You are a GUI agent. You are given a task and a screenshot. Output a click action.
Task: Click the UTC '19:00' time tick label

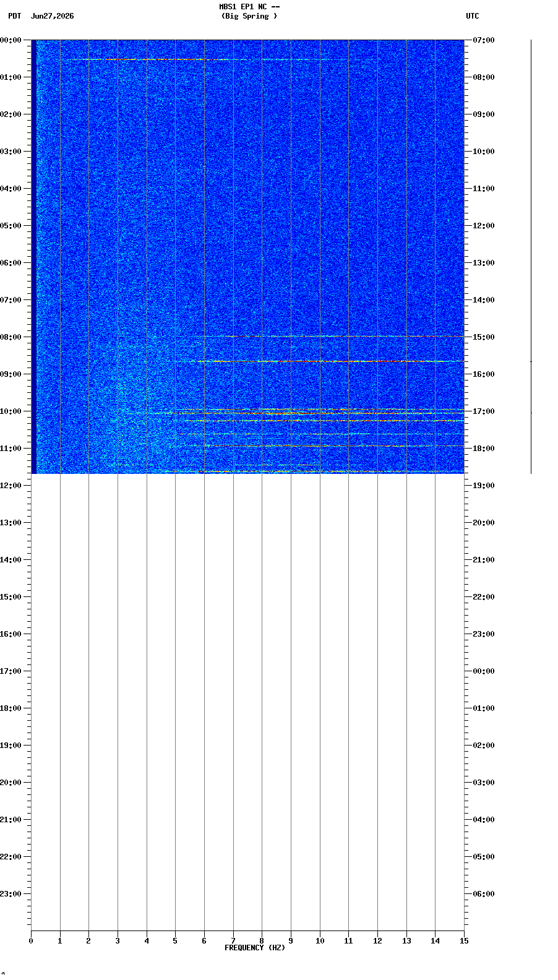point(484,486)
